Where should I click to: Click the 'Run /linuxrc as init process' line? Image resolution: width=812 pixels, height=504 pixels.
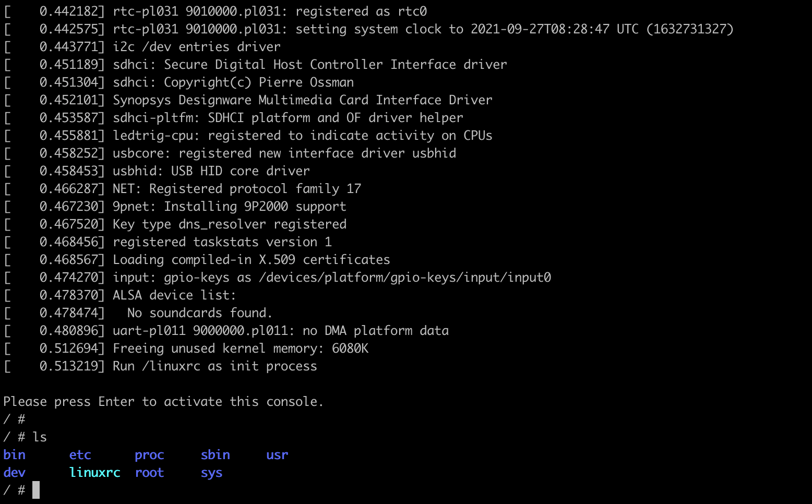click(x=214, y=366)
